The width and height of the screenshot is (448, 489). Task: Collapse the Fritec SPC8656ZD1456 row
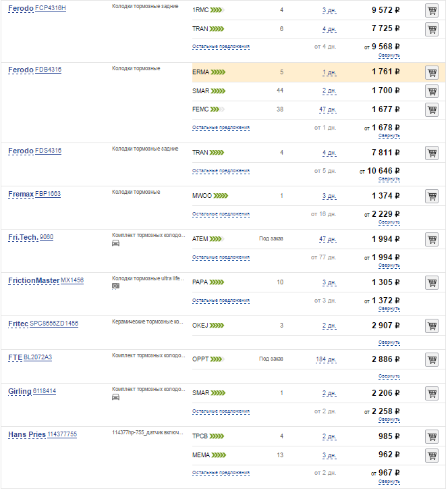click(x=389, y=342)
